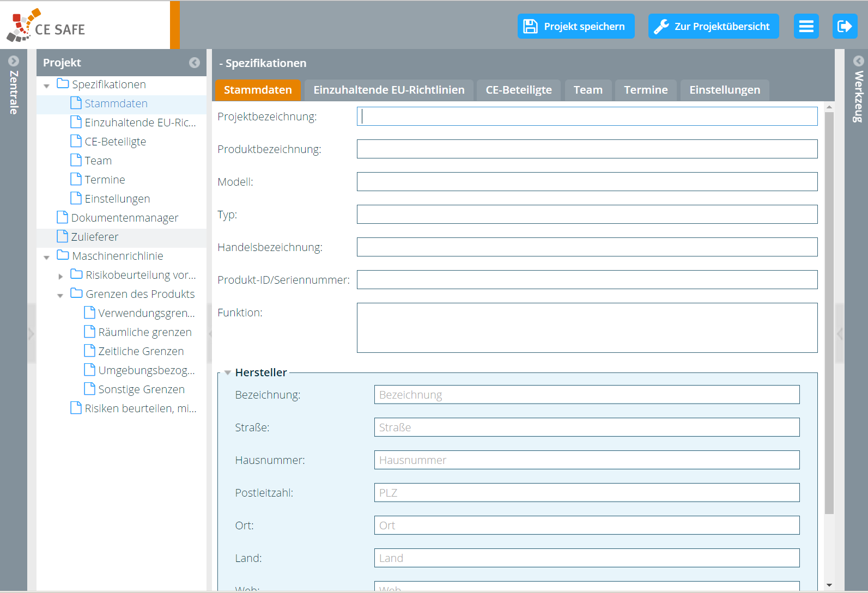Image resolution: width=868 pixels, height=593 pixels.
Task: Collapse the Hersteller fieldset
Action: (228, 373)
